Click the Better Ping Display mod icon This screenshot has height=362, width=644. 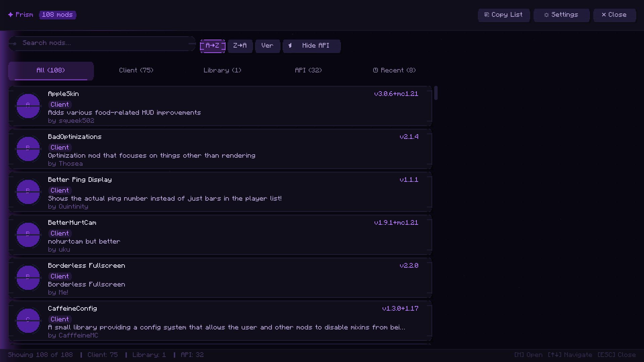[28, 192]
